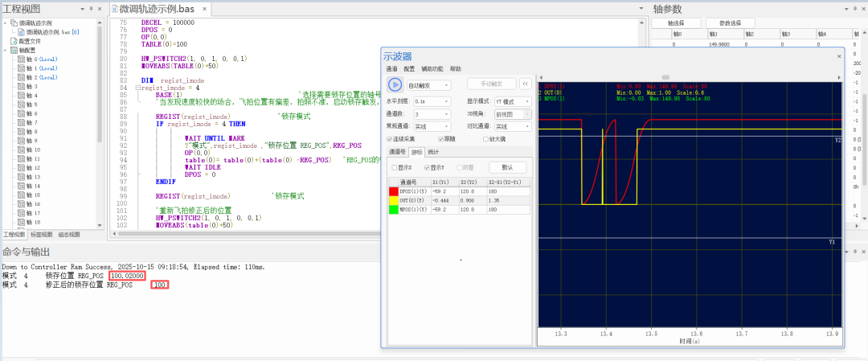Select the 轴 18 tree icon
The width and height of the screenshot is (868, 361).
pyautogui.click(x=22, y=222)
